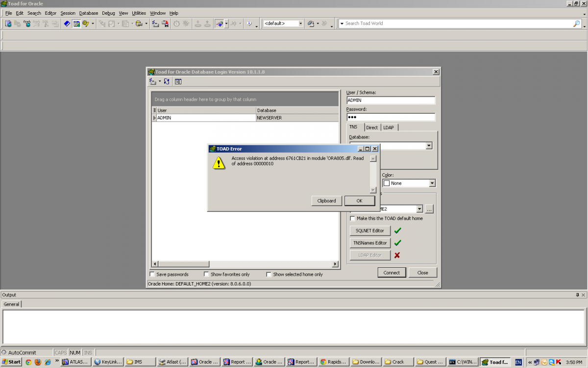This screenshot has height=368, width=588.
Task: Click the blue diamond icon in main toolbar
Action: 67,24
